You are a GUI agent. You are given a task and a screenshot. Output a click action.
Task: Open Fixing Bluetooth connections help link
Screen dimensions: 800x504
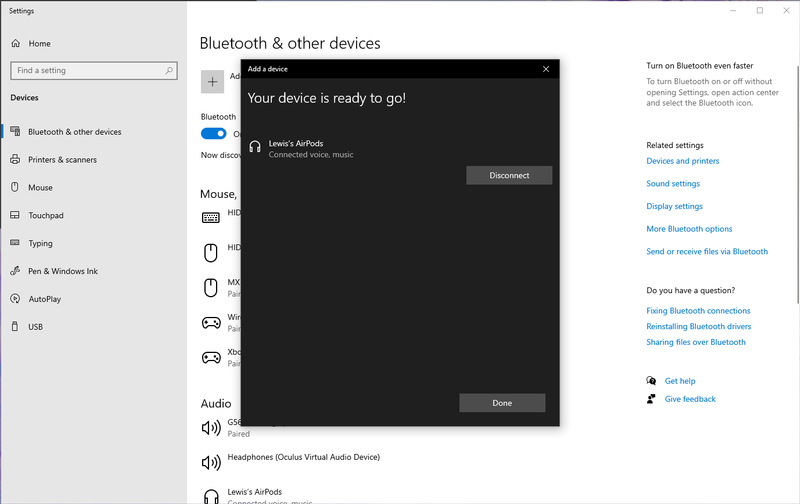(698, 311)
